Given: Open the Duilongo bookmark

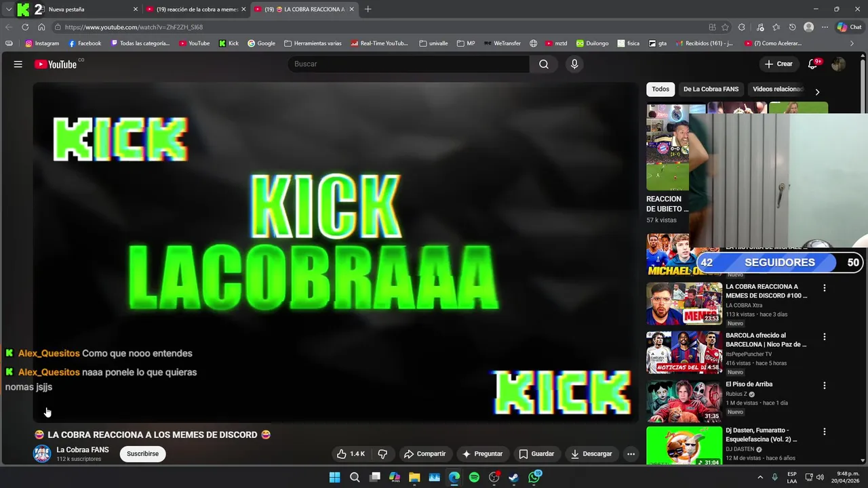Looking at the screenshot, I should point(592,43).
